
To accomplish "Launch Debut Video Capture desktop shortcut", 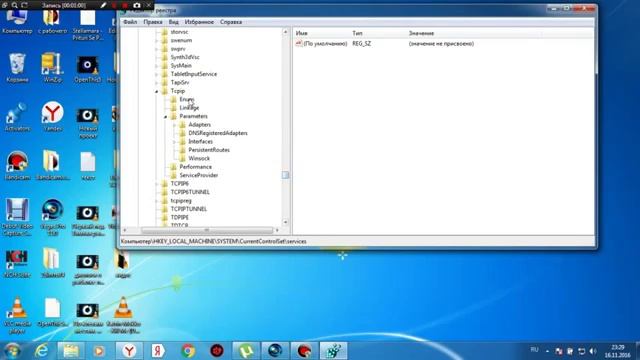I will [17, 218].
